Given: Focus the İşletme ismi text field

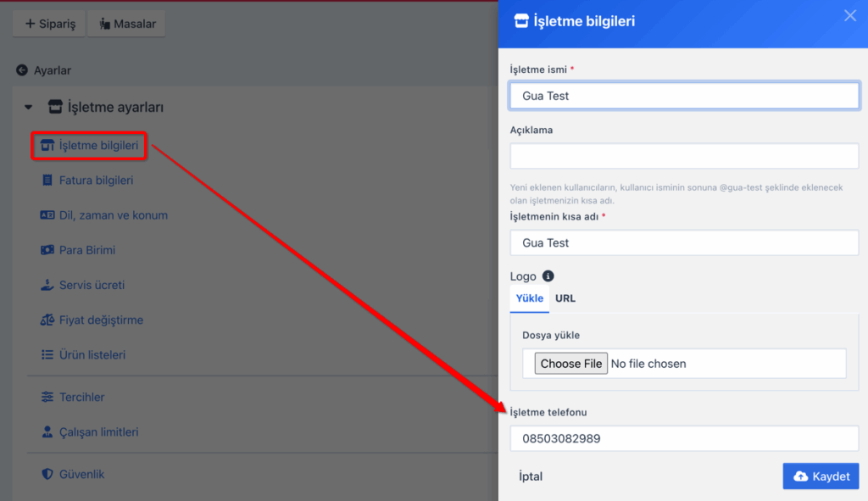Looking at the screenshot, I should [x=684, y=96].
